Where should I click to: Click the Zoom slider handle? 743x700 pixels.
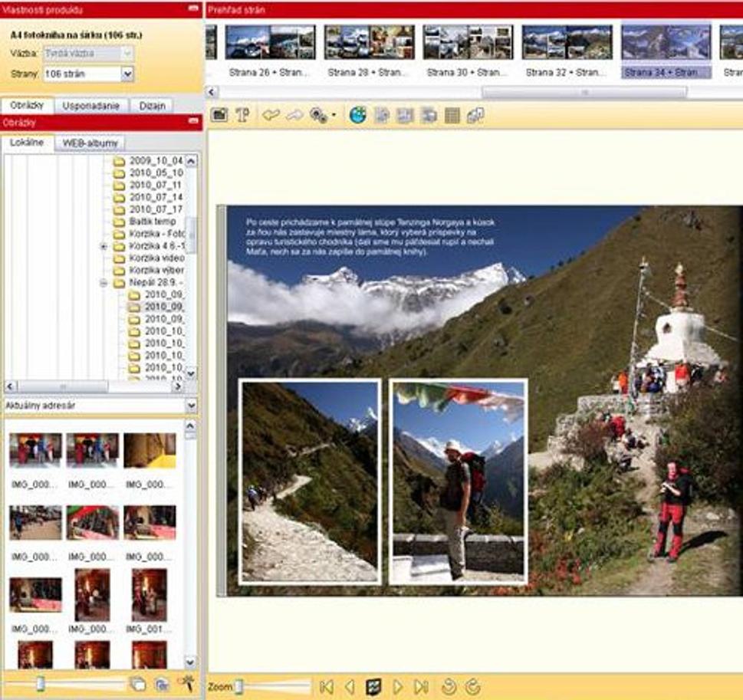click(x=238, y=686)
